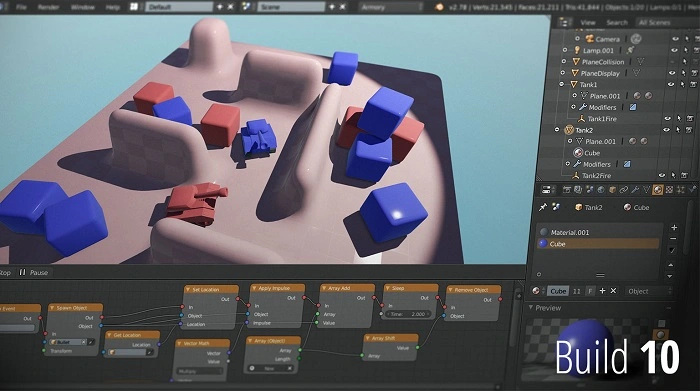Open the Constraints properties tab

[624, 190]
